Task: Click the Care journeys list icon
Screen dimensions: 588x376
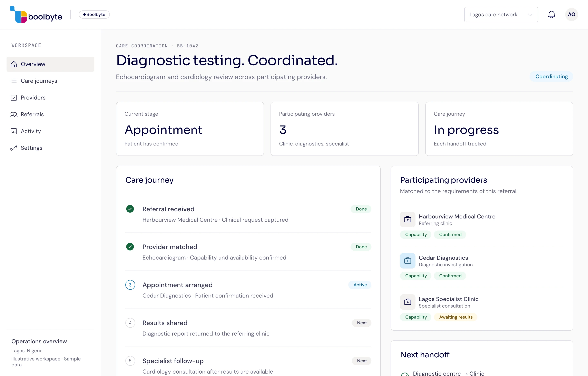Action: pos(14,81)
